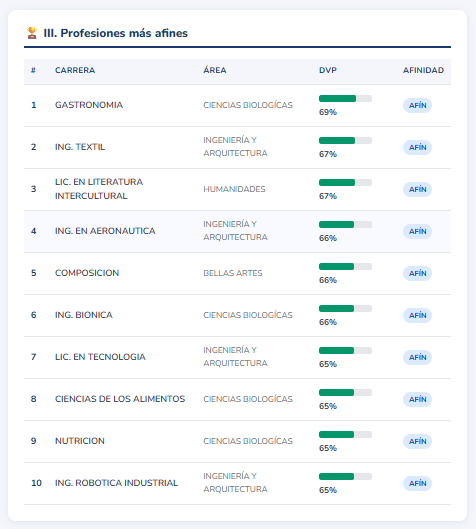Click BELLAS ARTES area cell
The image size is (476, 529).
pyautogui.click(x=233, y=273)
